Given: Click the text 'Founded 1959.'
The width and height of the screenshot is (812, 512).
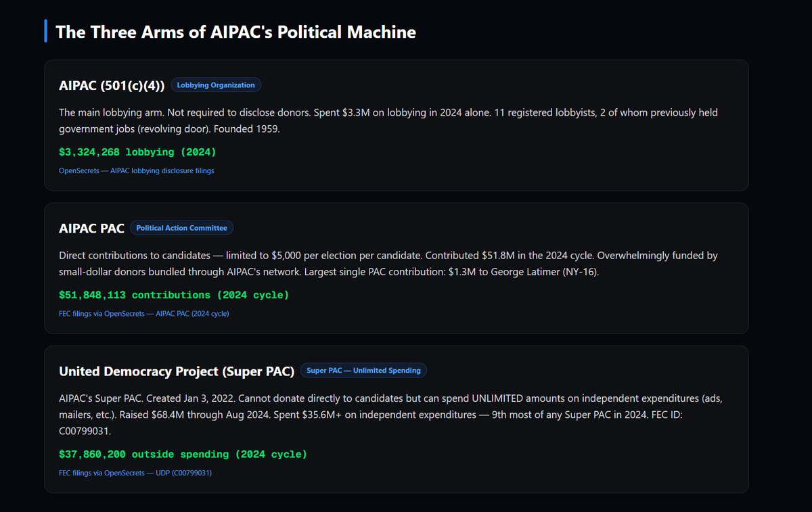Looking at the screenshot, I should tap(246, 129).
